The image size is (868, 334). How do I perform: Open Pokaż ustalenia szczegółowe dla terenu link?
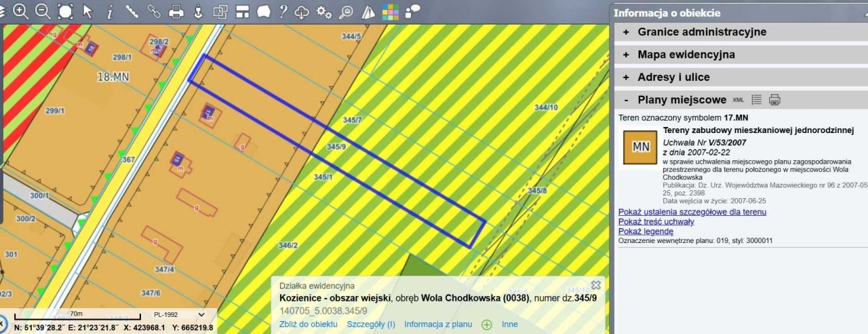[x=692, y=212]
